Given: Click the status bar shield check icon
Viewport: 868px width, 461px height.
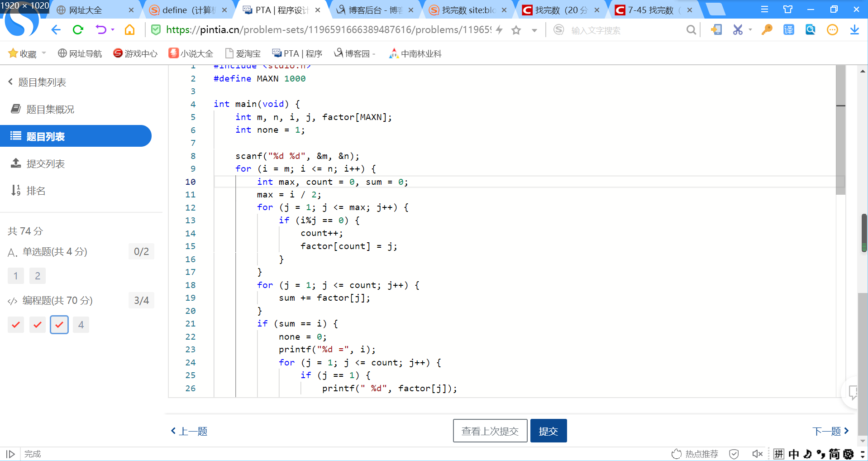Looking at the screenshot, I should coord(734,454).
